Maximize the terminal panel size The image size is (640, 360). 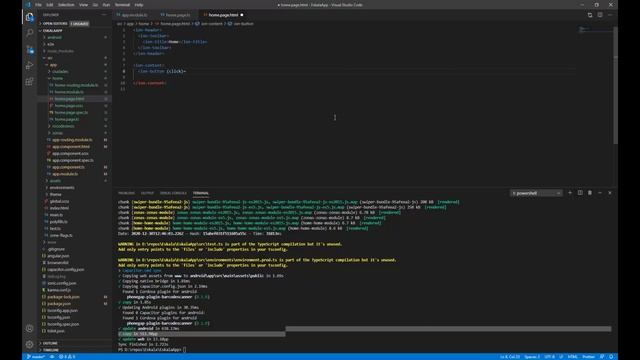600,193
